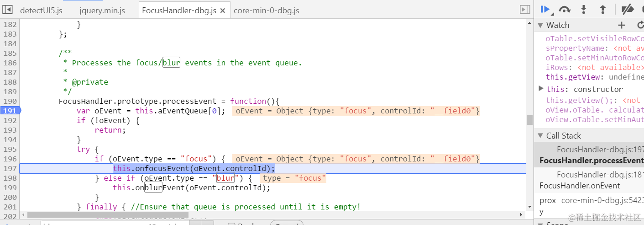Select the oTable.setVisibleRowCo watch expression
This screenshot has height=225, width=644.
595,38
